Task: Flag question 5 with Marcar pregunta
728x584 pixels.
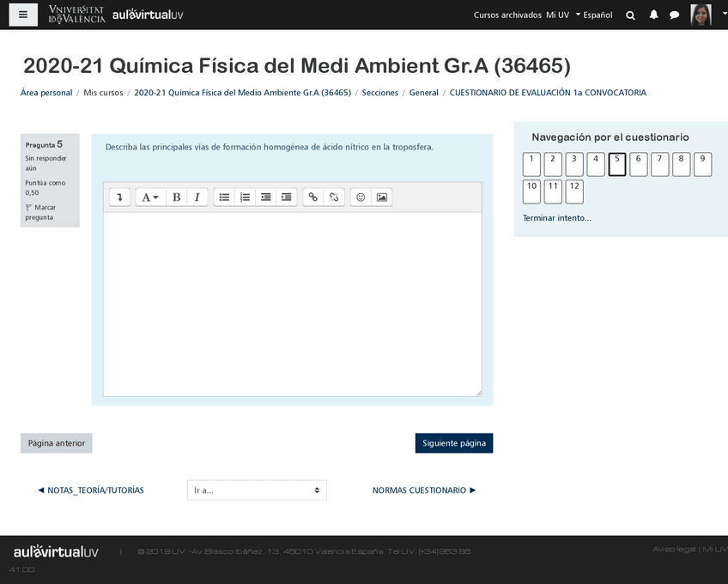Action: [40, 212]
